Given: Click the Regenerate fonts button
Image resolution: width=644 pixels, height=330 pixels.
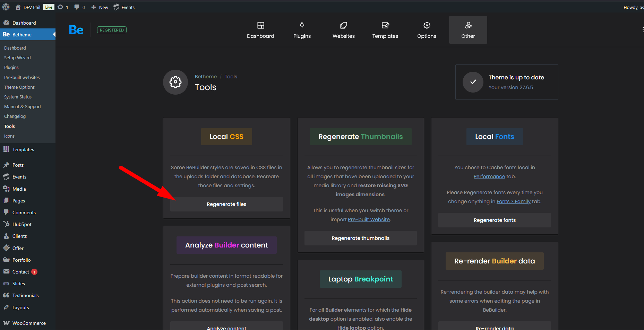Looking at the screenshot, I should [x=495, y=220].
